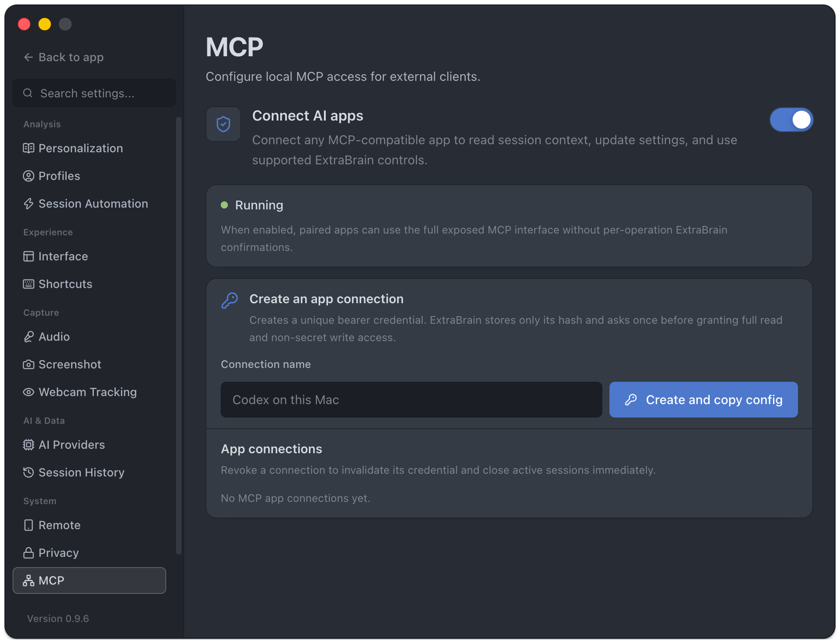Image resolution: width=840 pixels, height=643 pixels.
Task: Click the Screenshot camera icon
Action: [29, 364]
